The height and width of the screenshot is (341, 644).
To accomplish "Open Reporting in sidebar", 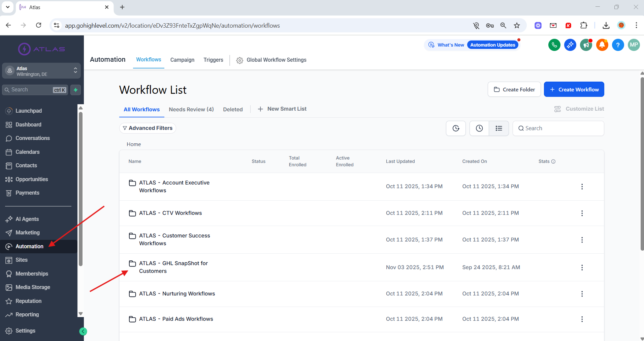I will tap(27, 315).
